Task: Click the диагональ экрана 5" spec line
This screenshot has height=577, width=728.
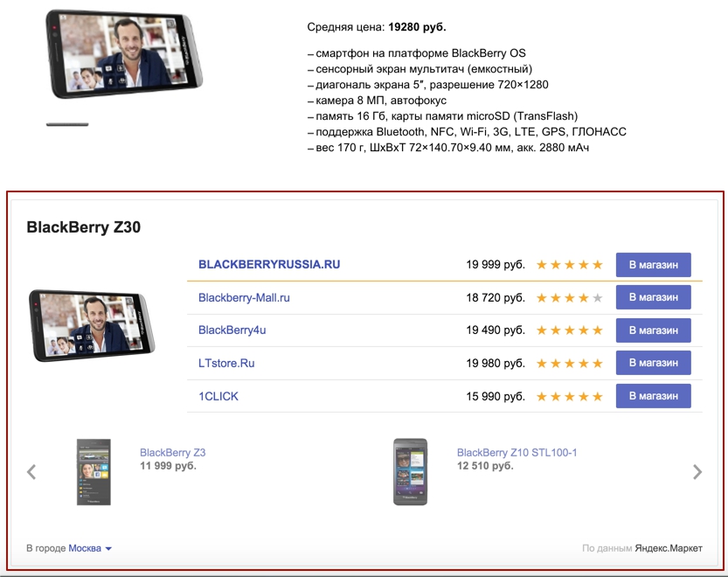Action: [x=427, y=85]
